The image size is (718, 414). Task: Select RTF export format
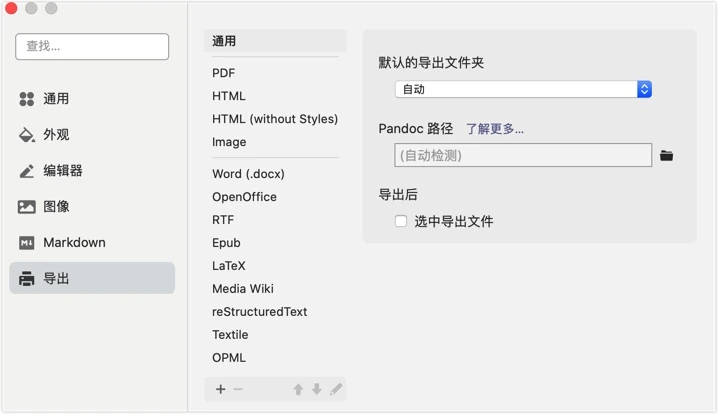pyautogui.click(x=275, y=220)
